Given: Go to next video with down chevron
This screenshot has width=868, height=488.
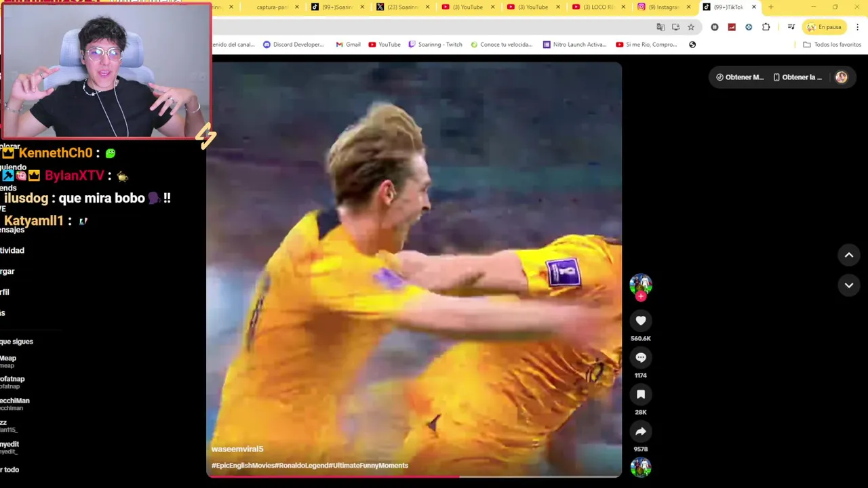Looking at the screenshot, I should click(x=849, y=285).
